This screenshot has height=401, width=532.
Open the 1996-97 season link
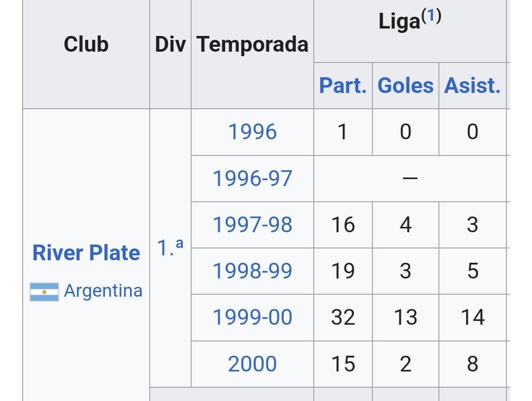(x=252, y=178)
